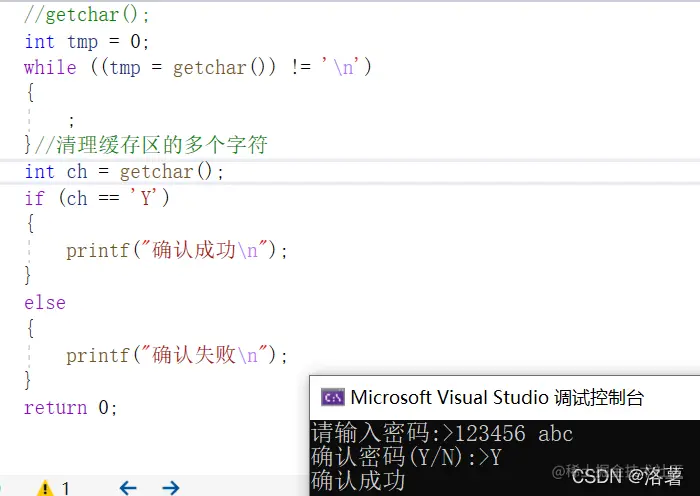The width and height of the screenshot is (700, 496).
Task: Navigate forward with the right arrow
Action: [x=171, y=488]
